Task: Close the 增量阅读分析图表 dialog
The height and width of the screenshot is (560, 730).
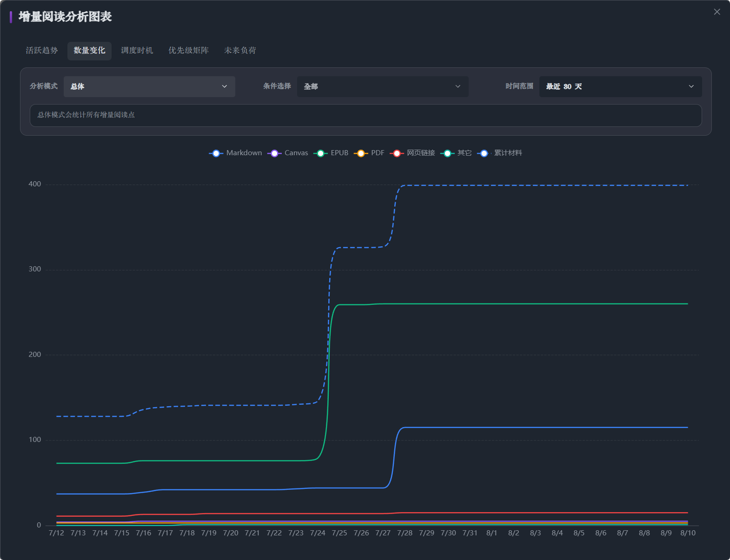Action: [x=717, y=12]
